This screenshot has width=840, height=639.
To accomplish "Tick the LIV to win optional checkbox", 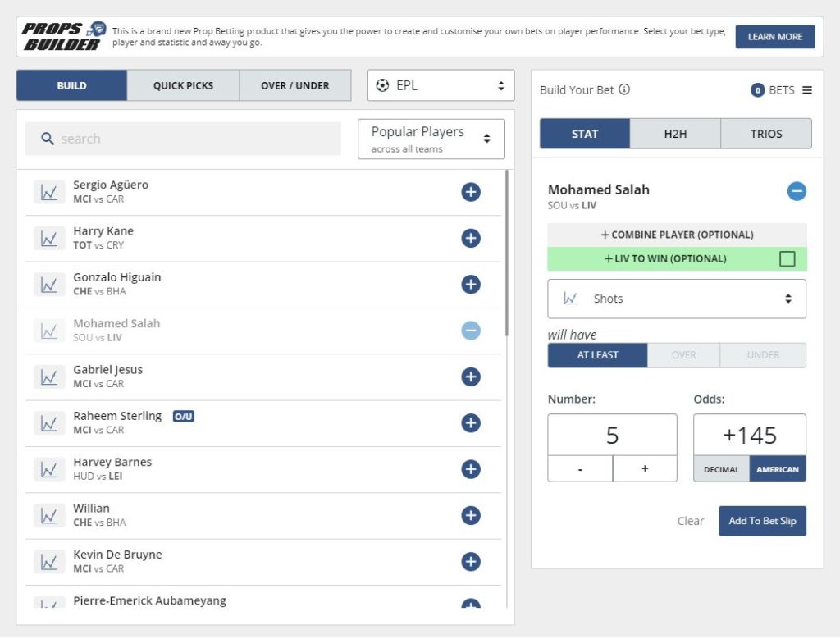I will (x=787, y=258).
